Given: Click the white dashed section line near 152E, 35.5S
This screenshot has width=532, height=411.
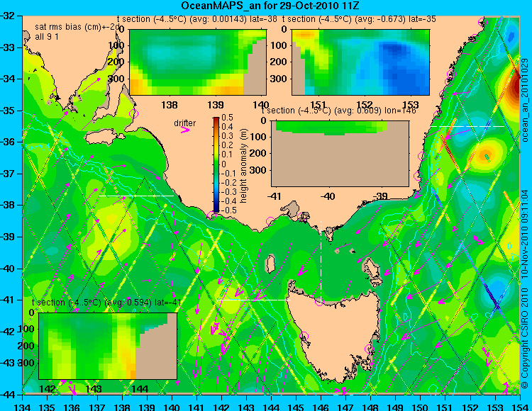Looking at the screenshot, I should point(468,126).
